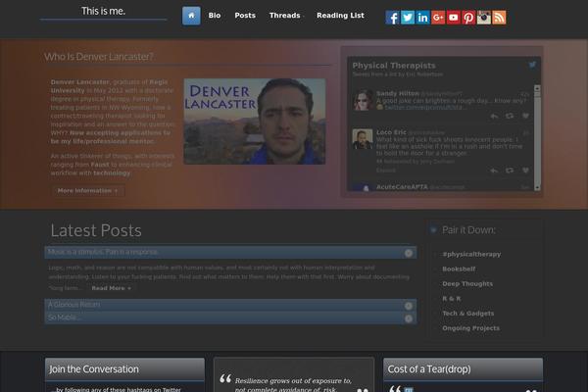
Task: Click the Twitter bird in Physical Therapists widget
Action: (532, 65)
